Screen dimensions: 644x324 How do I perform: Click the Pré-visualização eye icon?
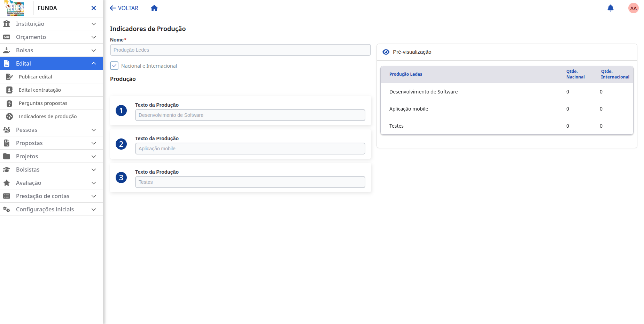386,52
